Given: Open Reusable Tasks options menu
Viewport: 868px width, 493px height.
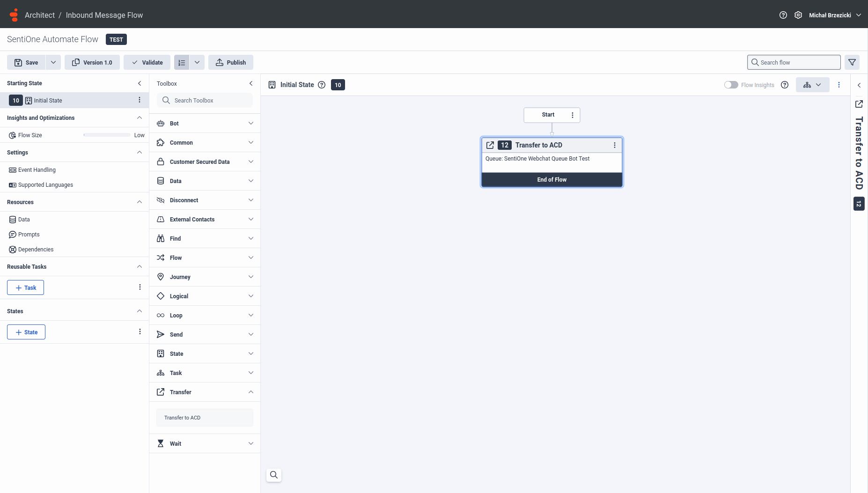Looking at the screenshot, I should pos(140,287).
